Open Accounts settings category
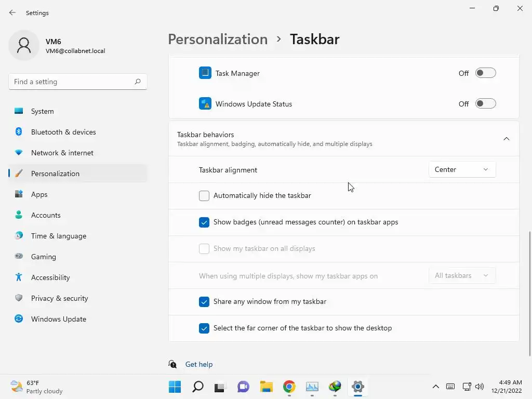Image resolution: width=532 pixels, height=399 pixels. click(78, 215)
